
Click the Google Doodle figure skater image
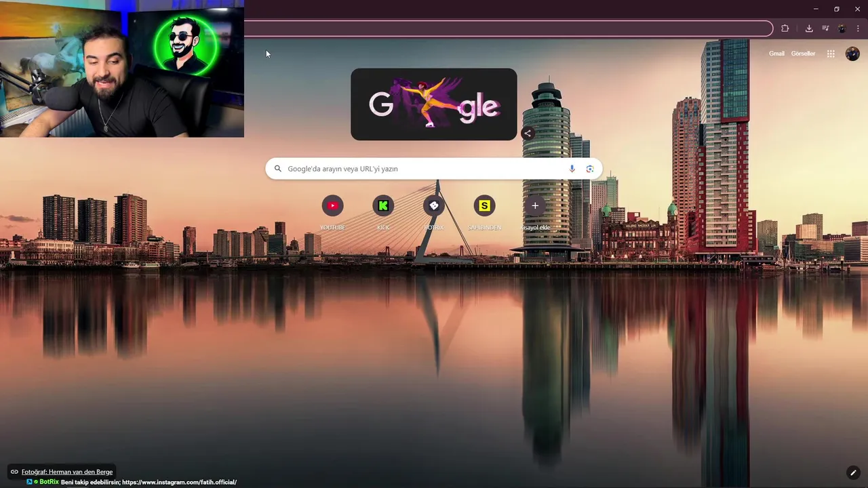pyautogui.click(x=433, y=104)
